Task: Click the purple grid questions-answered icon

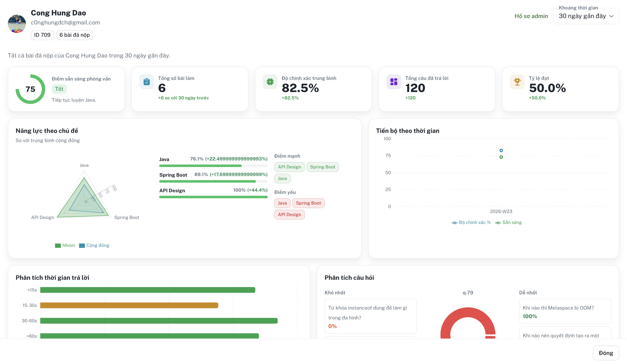Action: pos(394,82)
